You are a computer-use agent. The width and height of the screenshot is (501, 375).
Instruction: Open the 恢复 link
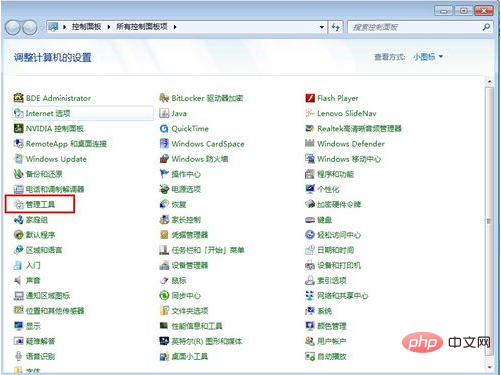(x=179, y=204)
